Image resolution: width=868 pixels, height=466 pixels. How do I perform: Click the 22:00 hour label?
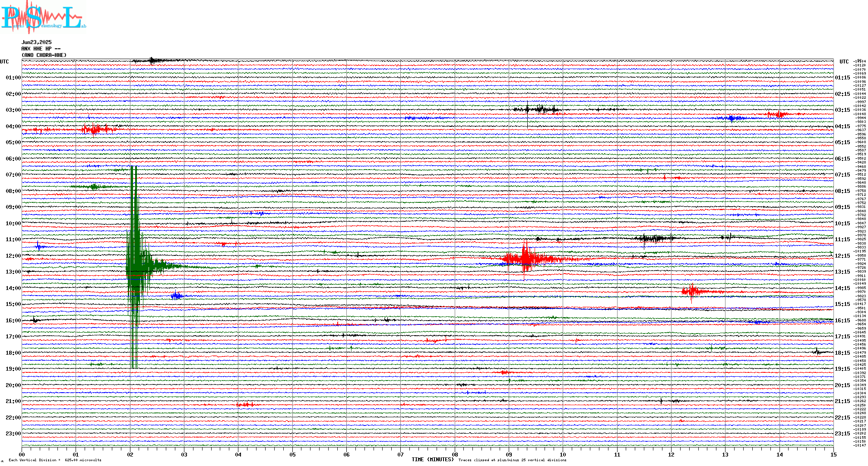[x=13, y=418]
